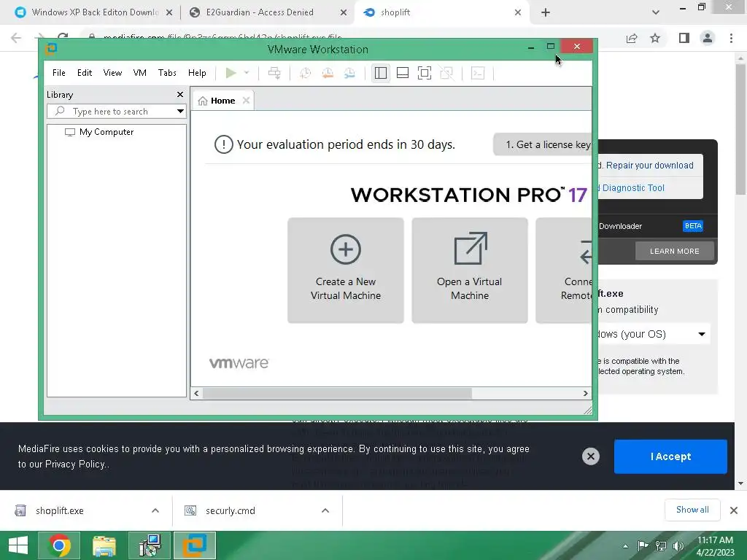Viewport: 747px width, 560px height.
Task: Switch to Windows XP Back Edition Chrome tab
Action: tap(94, 12)
